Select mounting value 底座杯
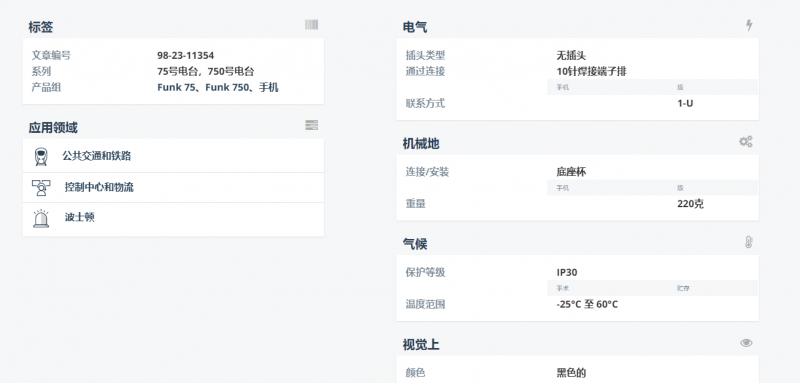Image resolution: width=800 pixels, height=383 pixels. coord(571,172)
